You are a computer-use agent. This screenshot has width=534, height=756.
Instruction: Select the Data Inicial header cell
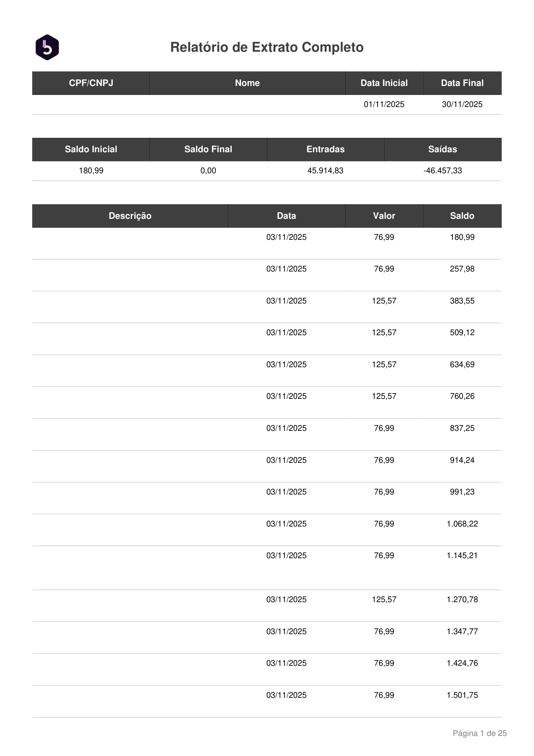coord(384,83)
